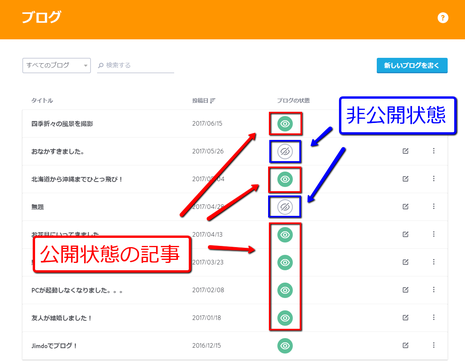Open more options for Jimdoでブログ！
Screen dimensions: 465x362
pyautogui.click(x=434, y=345)
